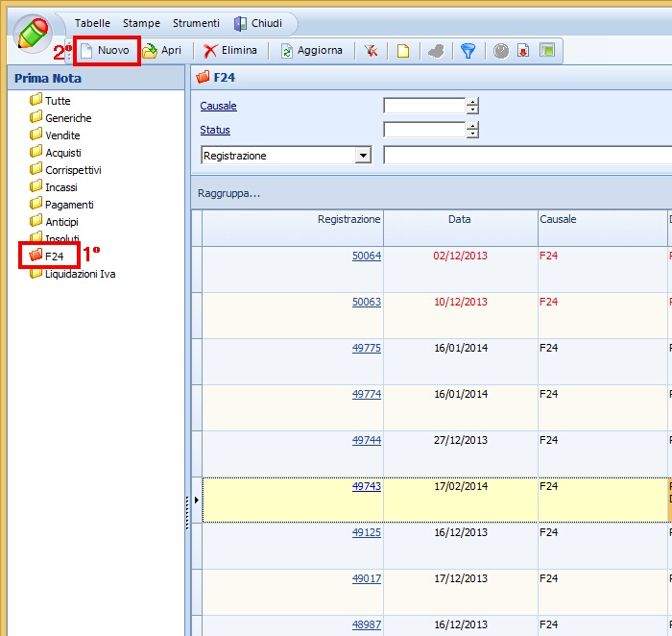The image size is (672, 636).
Task: Click the Status field stepper arrows
Action: point(472,130)
